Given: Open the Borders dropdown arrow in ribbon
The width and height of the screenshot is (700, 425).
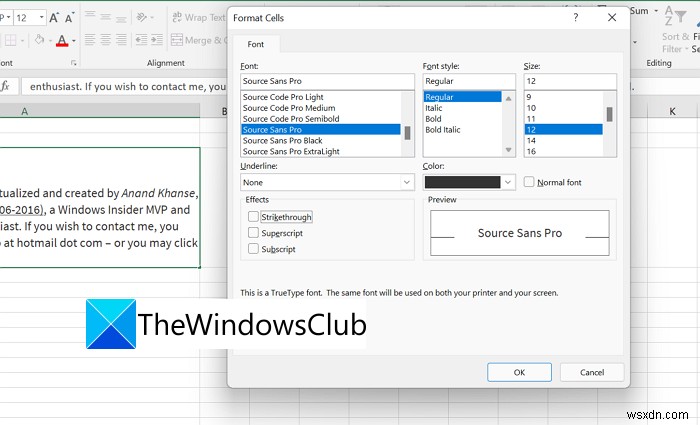Looking at the screenshot, I should 22,41.
